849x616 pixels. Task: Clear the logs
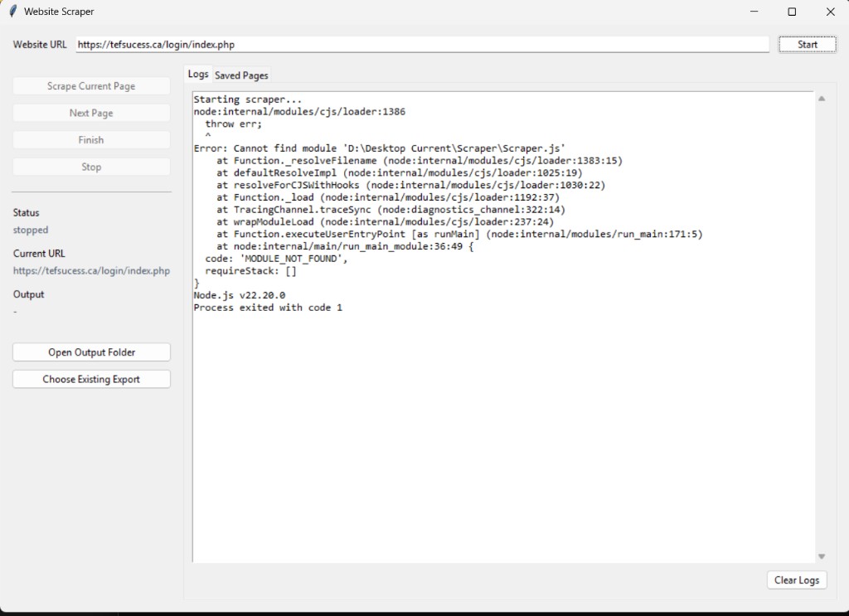tap(797, 580)
